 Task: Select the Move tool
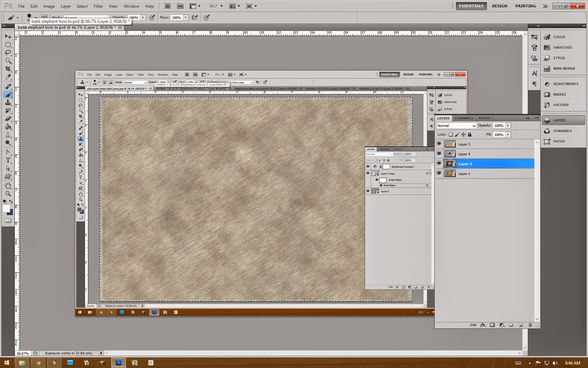click(8, 36)
